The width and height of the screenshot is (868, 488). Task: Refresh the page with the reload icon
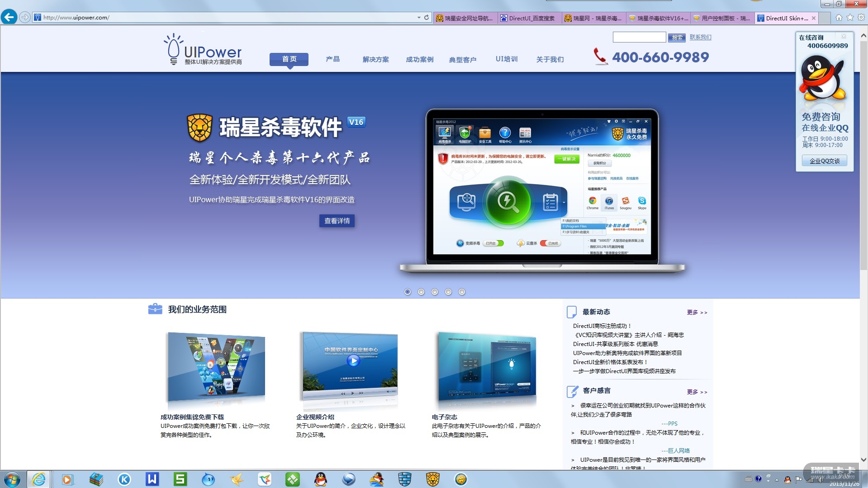coord(426,18)
